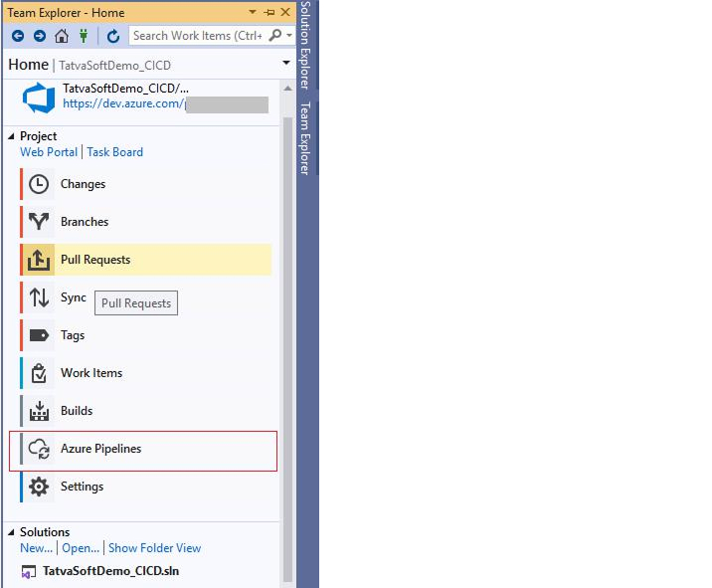Switch to the Solution Explorer tab
The height and width of the screenshot is (588, 712).
pos(305,45)
